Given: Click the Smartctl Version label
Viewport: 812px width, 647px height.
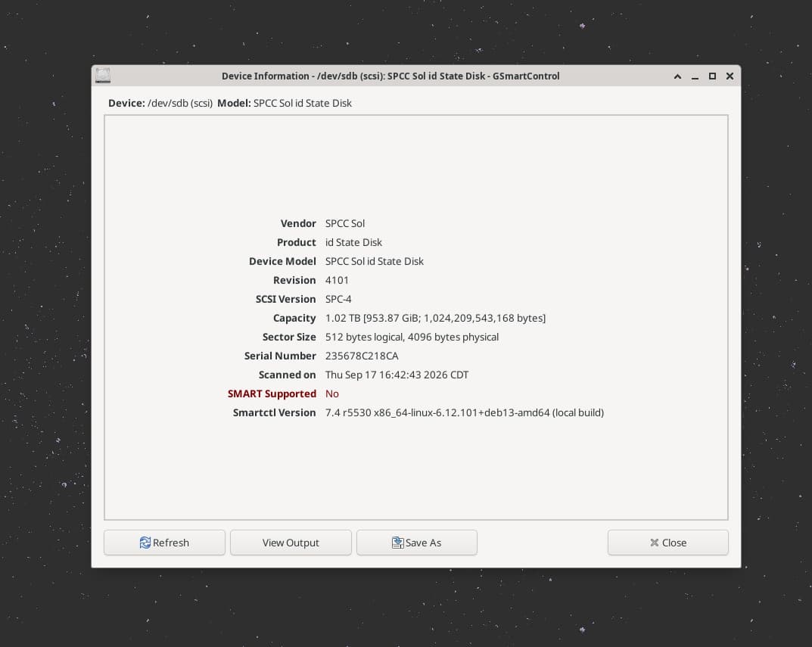Looking at the screenshot, I should (275, 413).
